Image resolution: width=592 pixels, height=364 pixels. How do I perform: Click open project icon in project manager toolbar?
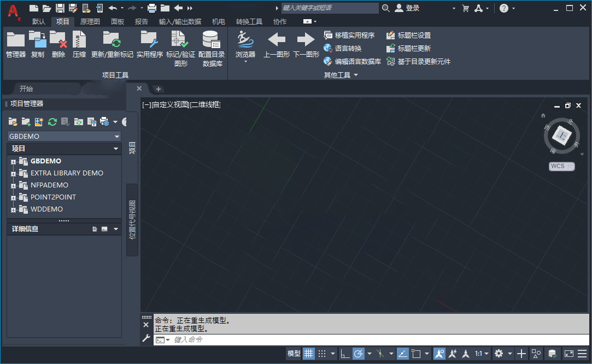click(13, 121)
